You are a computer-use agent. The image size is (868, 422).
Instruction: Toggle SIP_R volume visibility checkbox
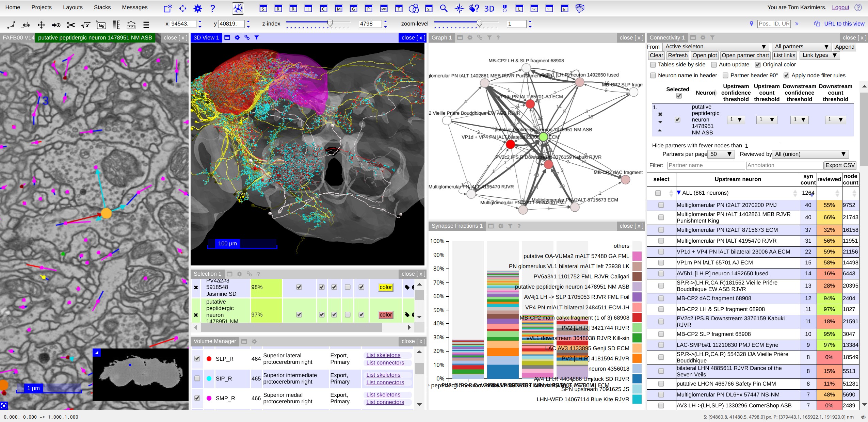tap(197, 378)
